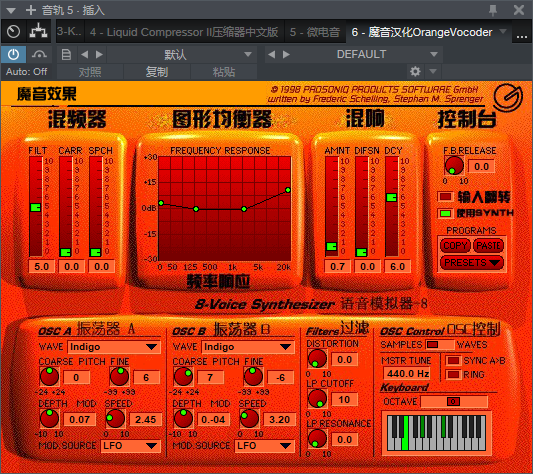Open OSC B MOD SOURCE LFO dropdown
Viewport: 533px width, 474px height.
pyautogui.click(x=264, y=446)
